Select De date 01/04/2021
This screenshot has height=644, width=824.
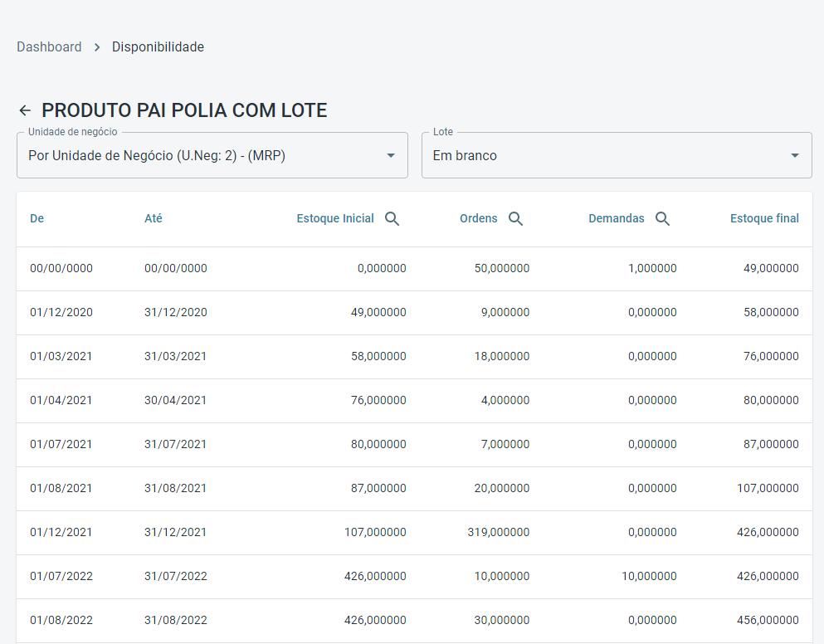61,401
